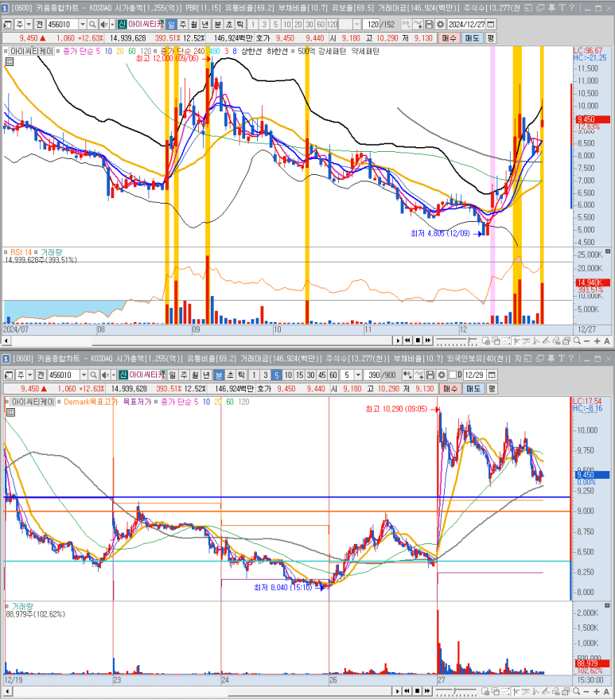This screenshot has width=615, height=700.
Task: Click the chart-continuation icon in the lower toolbar
Action: pyautogui.click(x=407, y=375)
